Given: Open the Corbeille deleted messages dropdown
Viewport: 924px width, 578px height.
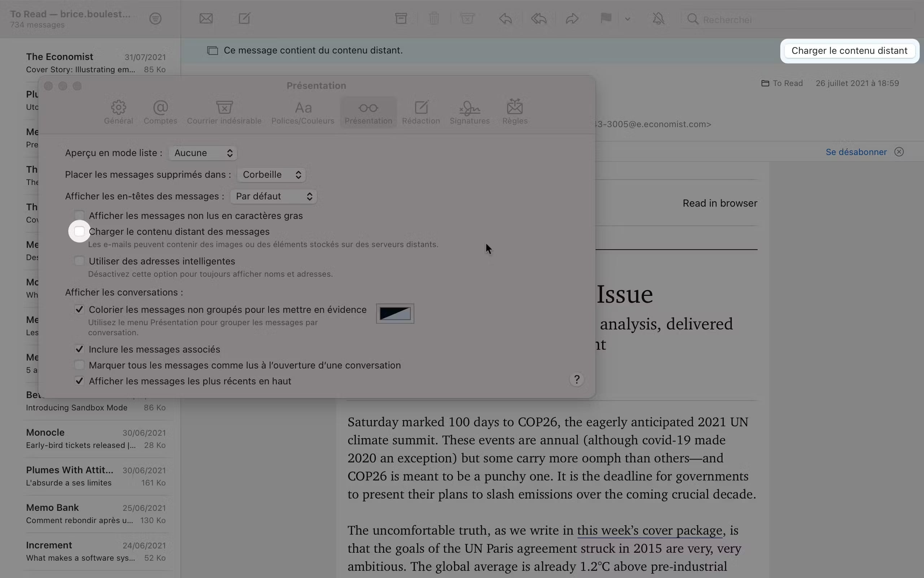Looking at the screenshot, I should 271,175.
